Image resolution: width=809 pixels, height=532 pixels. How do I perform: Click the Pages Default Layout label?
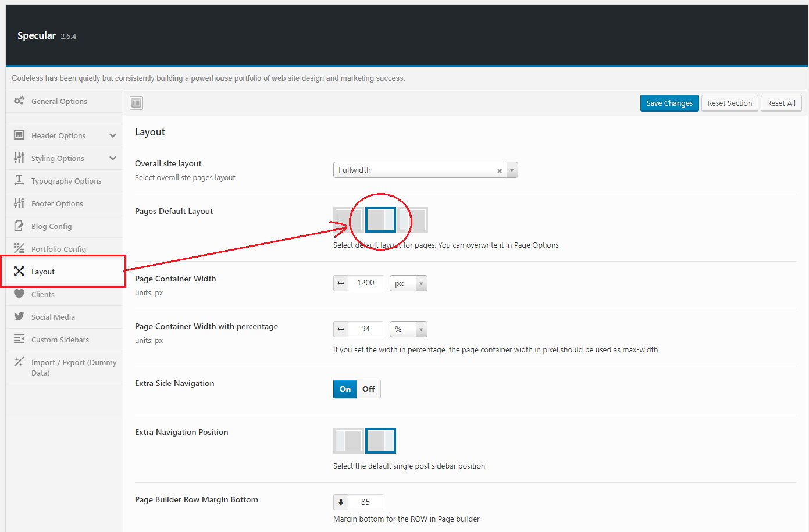[x=174, y=211]
